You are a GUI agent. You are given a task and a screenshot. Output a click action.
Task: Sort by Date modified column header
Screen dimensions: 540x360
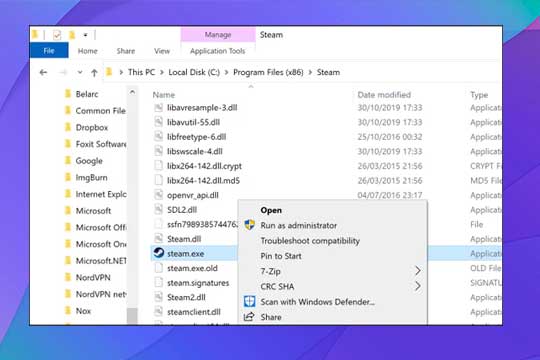(x=384, y=95)
